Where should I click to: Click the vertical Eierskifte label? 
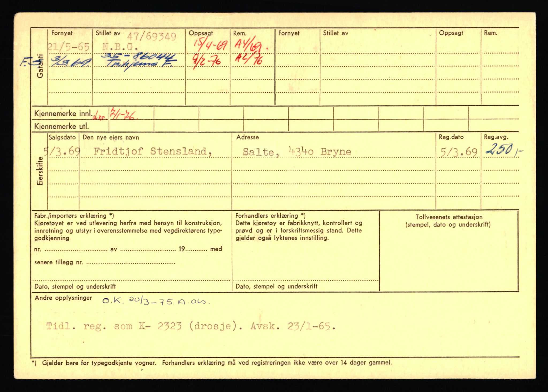(x=40, y=171)
